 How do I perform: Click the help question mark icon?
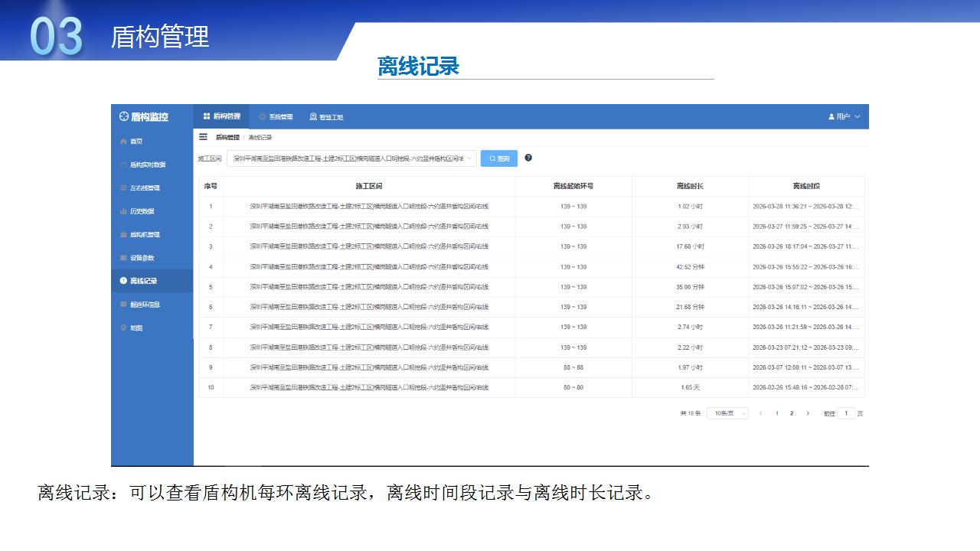528,158
